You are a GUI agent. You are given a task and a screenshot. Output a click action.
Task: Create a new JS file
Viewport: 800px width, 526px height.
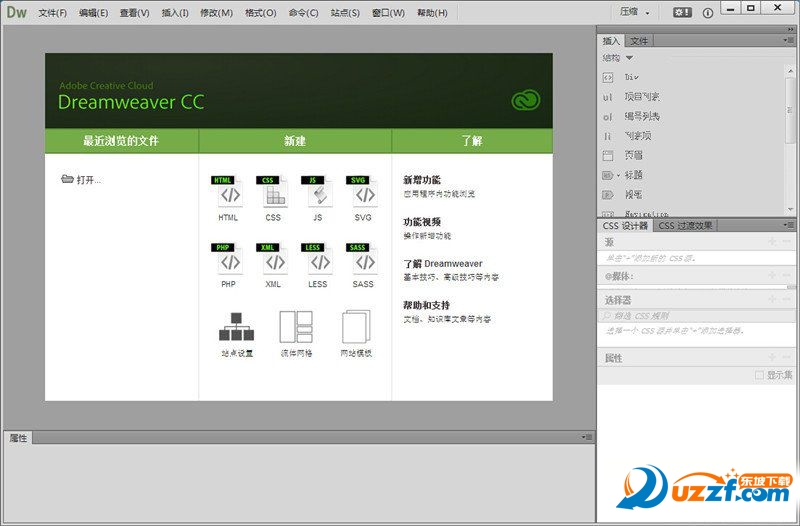317,198
